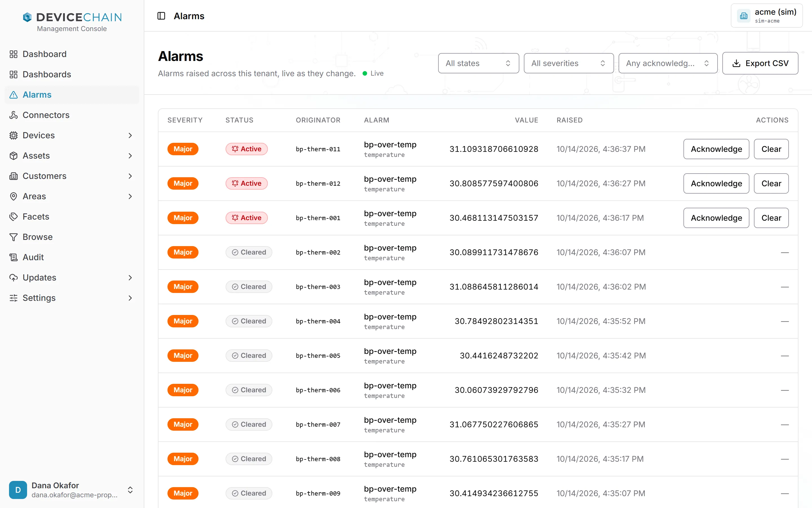Image resolution: width=812 pixels, height=508 pixels.
Task: Open the acme (sim) tenant selector
Action: click(767, 16)
